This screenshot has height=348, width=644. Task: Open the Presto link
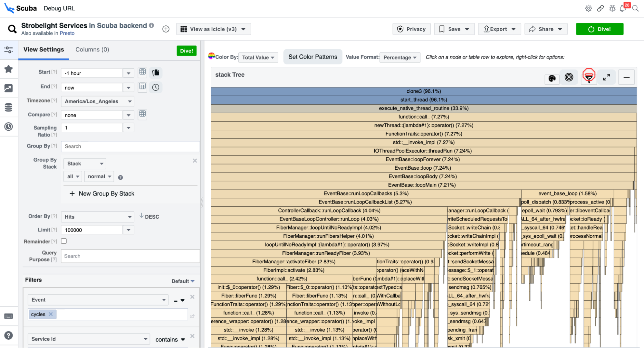67,33
